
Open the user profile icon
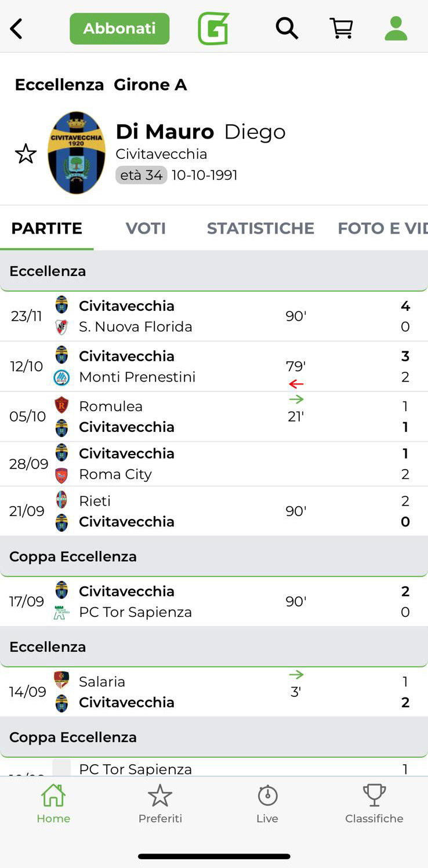(396, 28)
